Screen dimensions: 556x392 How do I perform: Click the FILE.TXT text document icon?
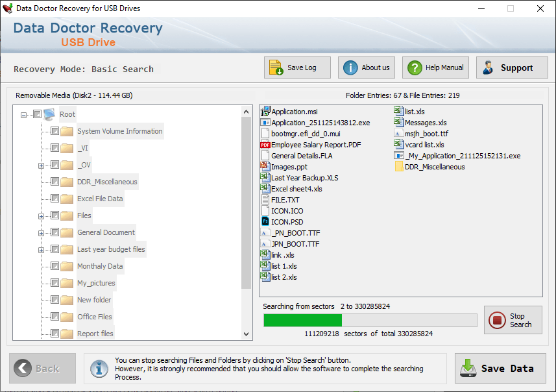point(265,199)
